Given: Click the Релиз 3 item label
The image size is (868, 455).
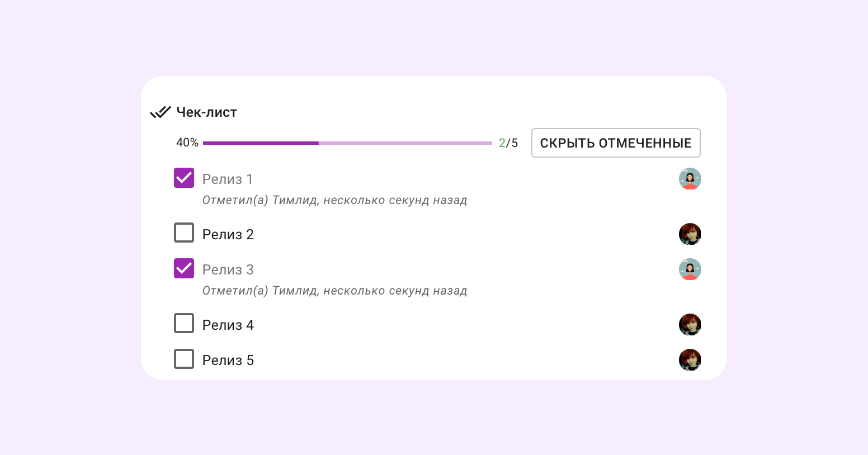Looking at the screenshot, I should pos(228,270).
